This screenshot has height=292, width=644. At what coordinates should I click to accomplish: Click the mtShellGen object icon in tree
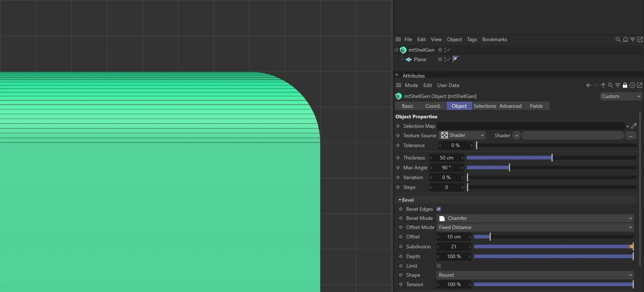click(x=403, y=50)
